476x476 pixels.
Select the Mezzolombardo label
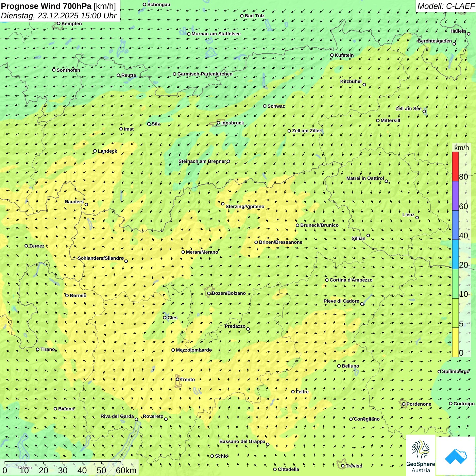[x=194, y=350]
